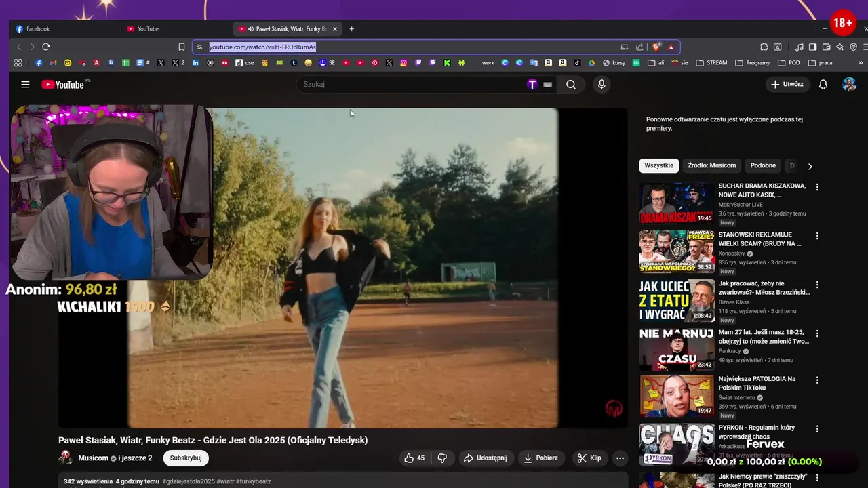868x488 pixels.
Task: Open the Brave VPN shield icon
Action: pos(853,47)
